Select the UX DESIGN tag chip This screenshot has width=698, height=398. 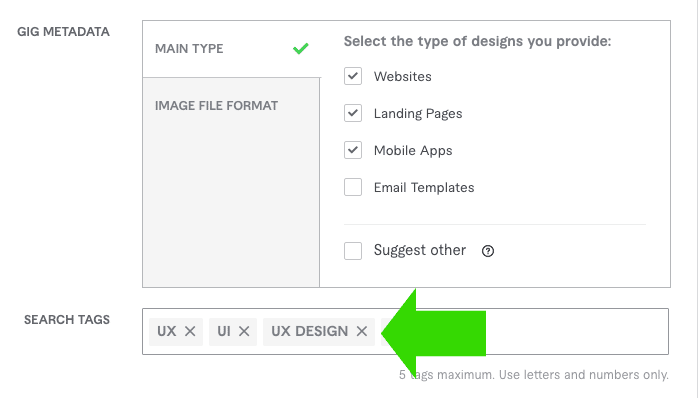coord(319,331)
